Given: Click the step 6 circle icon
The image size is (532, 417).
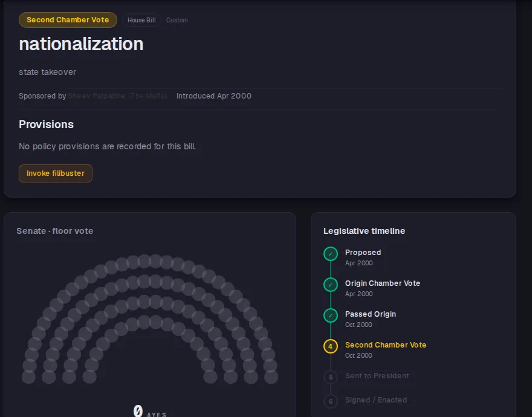Looking at the screenshot, I should [x=331, y=401].
